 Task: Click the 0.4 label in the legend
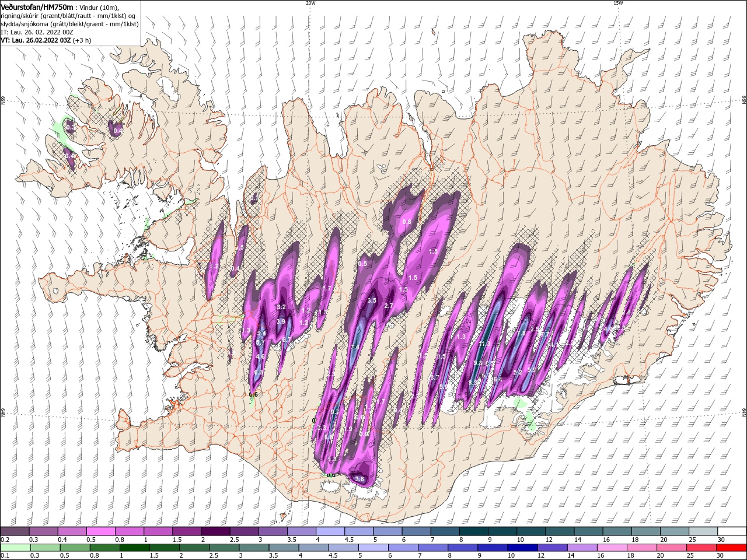tap(62, 540)
